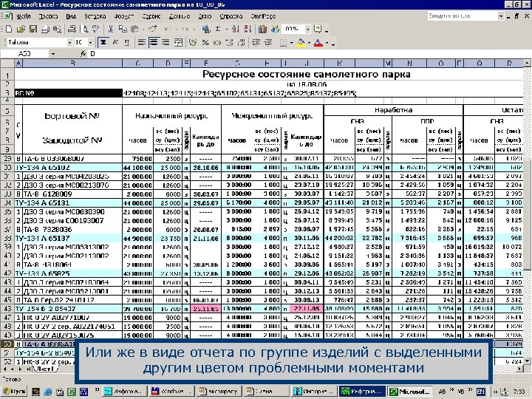Open the help question box dropdown arrow

[501, 16]
